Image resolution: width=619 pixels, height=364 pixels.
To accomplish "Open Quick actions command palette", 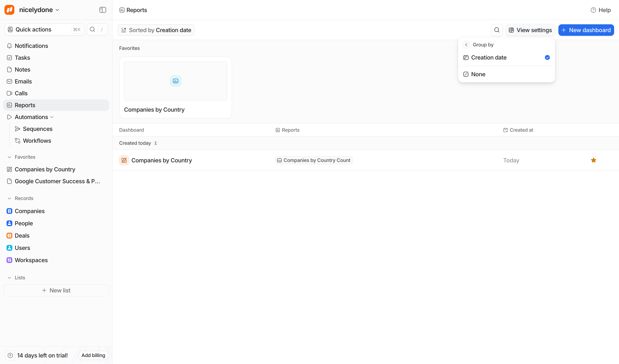I will tap(44, 29).
